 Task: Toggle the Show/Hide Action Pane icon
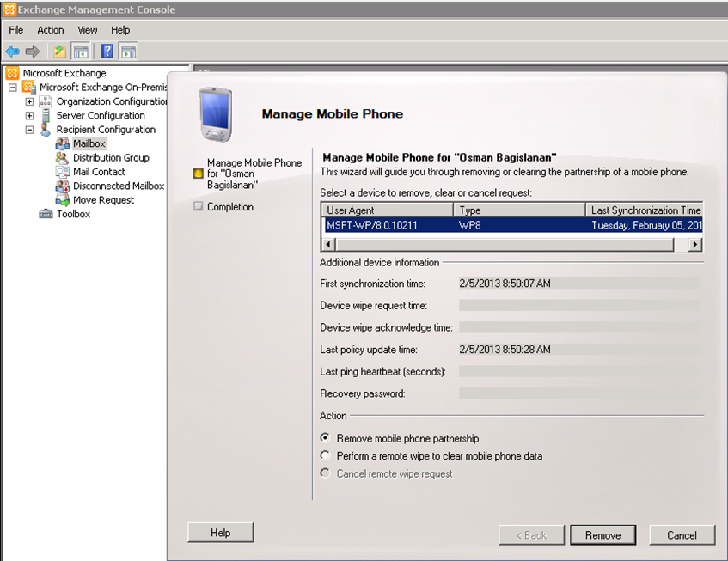[129, 52]
